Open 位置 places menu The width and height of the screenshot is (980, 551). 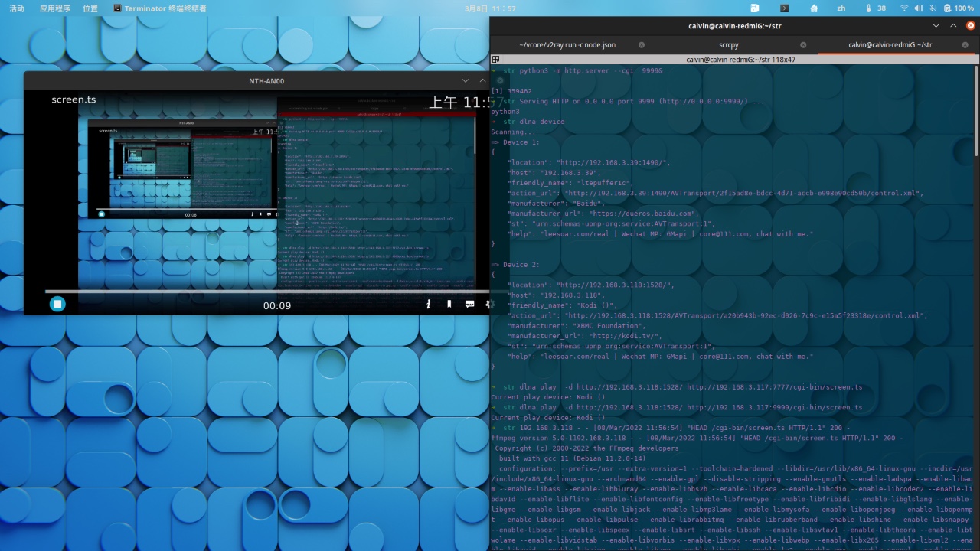coord(90,8)
